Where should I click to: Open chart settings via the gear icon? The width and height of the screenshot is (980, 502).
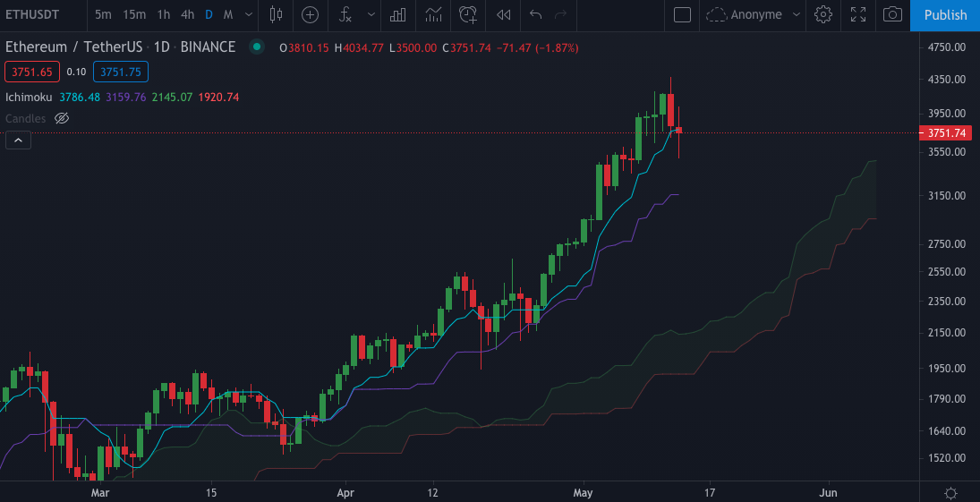823,14
